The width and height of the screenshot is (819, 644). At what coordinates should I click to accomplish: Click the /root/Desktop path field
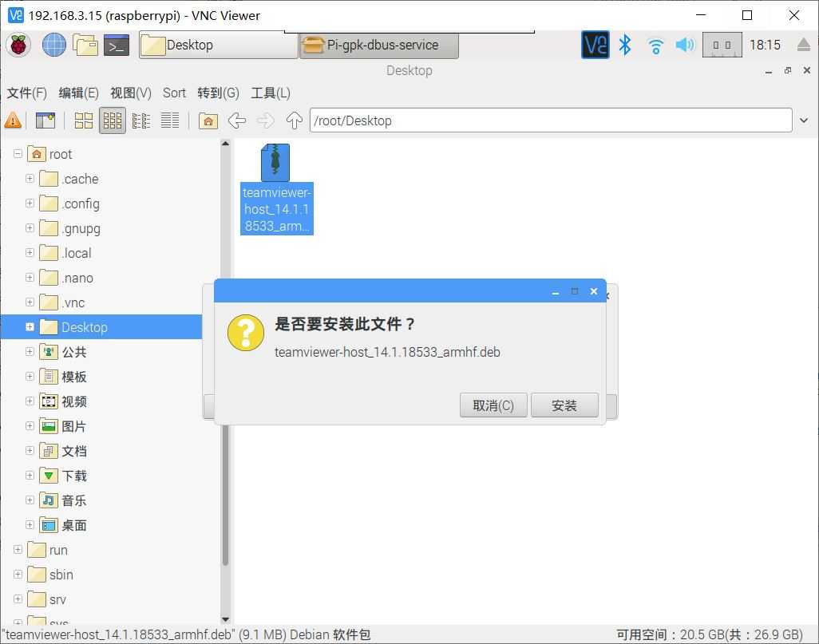[x=551, y=121]
